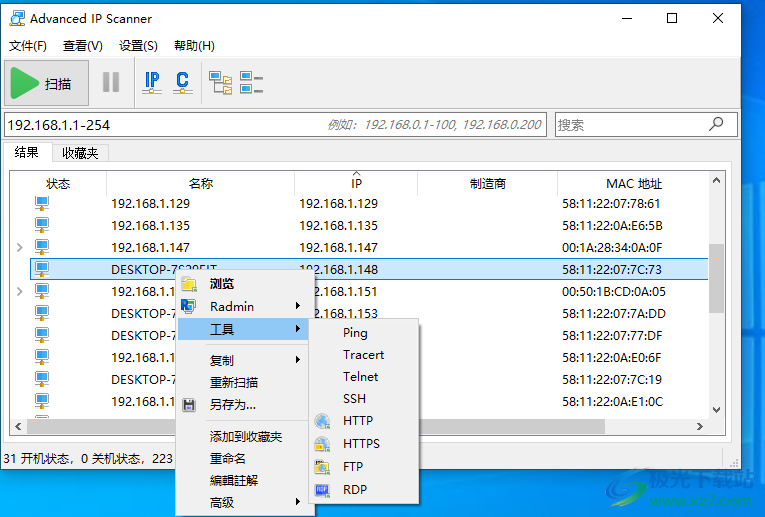Click the Advanced IP Scanner title bar icon
This screenshot has height=517, width=765.
coord(17,19)
